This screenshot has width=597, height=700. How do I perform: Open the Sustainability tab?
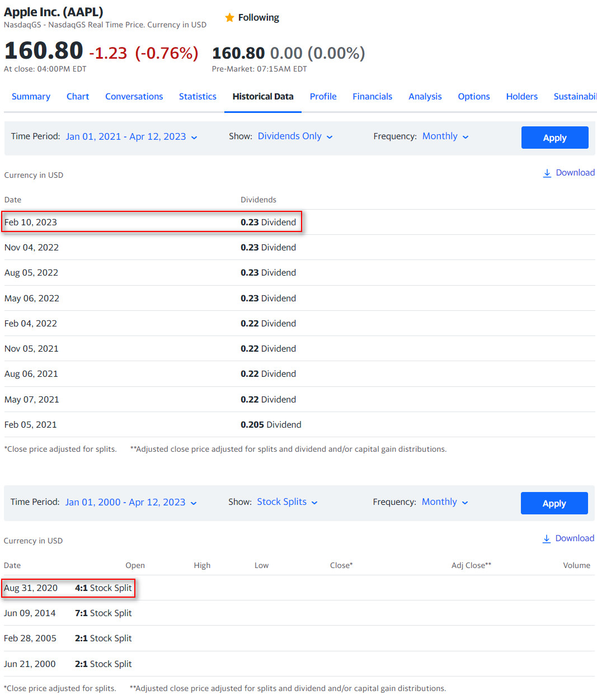pyautogui.click(x=575, y=97)
